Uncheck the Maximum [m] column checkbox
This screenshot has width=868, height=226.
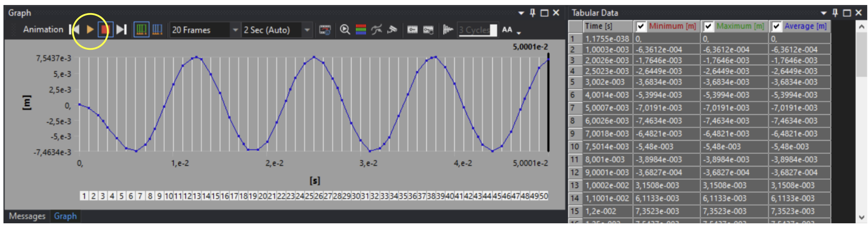click(708, 26)
